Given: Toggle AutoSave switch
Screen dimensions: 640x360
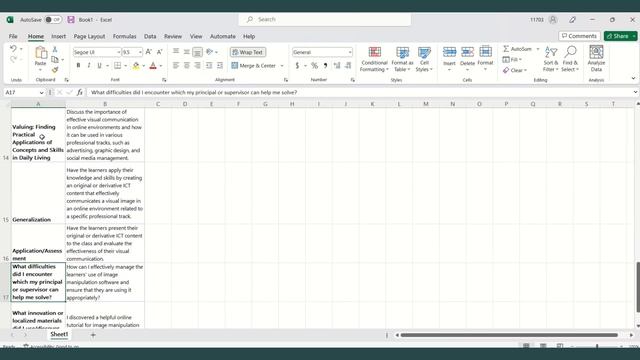Looking at the screenshot, I should pyautogui.click(x=53, y=20).
